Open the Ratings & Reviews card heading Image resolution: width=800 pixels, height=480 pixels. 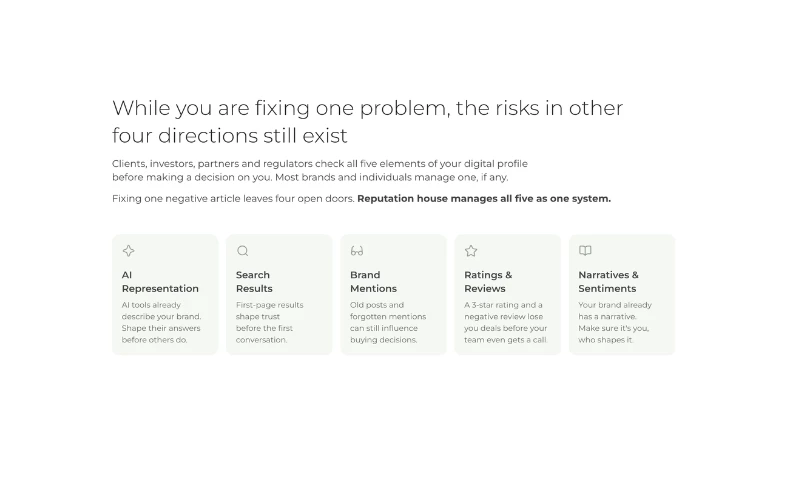pyautogui.click(x=488, y=282)
